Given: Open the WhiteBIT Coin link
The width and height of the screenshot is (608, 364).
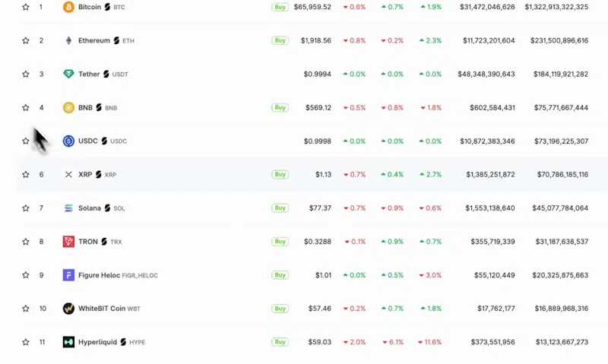Looking at the screenshot, I should (102, 309).
